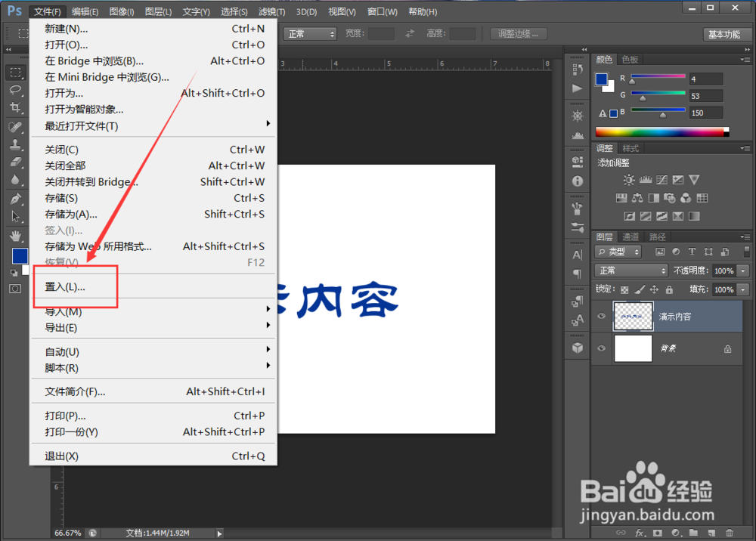Select the Rectangular Marquee tool
Viewport: 756px width, 541px height.
pyautogui.click(x=15, y=73)
